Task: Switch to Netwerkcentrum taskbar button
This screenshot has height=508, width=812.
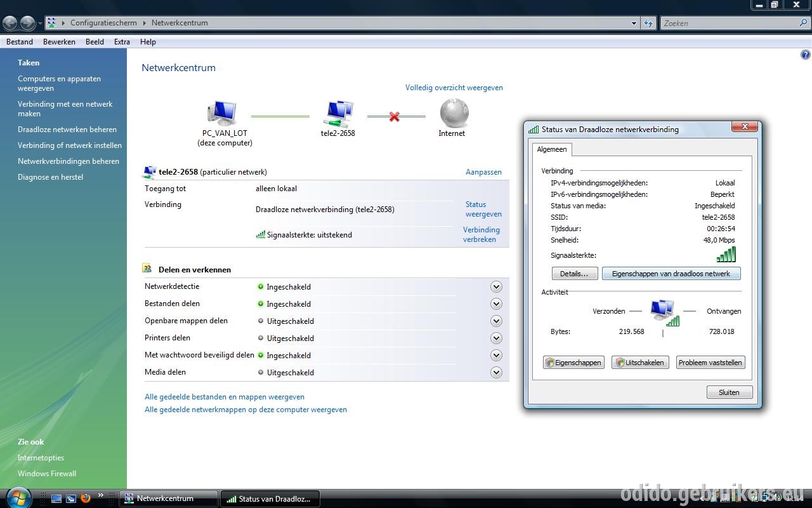Action: coord(168,498)
